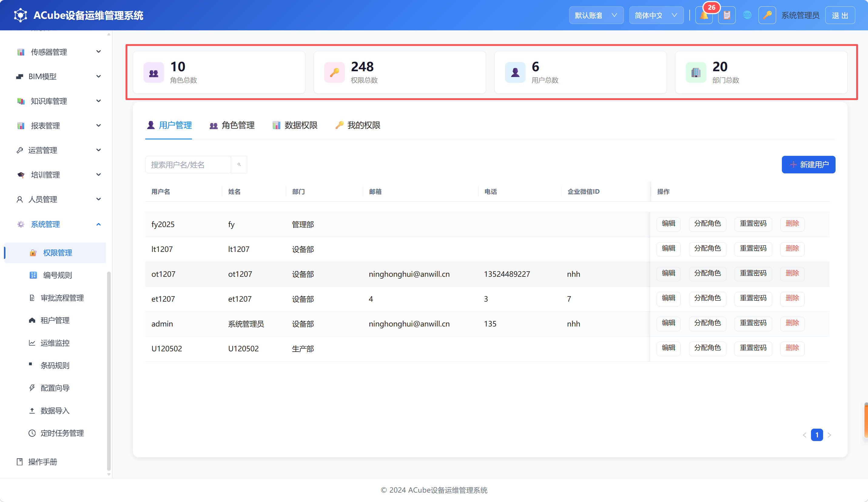Click the 13524489227 phone cell
The width and height of the screenshot is (868, 502).
507,274
